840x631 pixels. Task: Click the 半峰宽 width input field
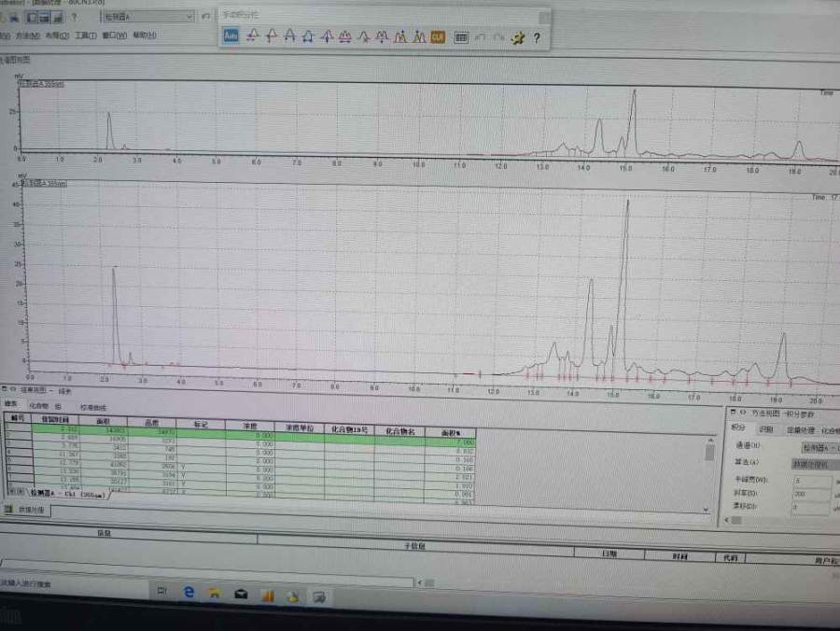pyautogui.click(x=808, y=480)
